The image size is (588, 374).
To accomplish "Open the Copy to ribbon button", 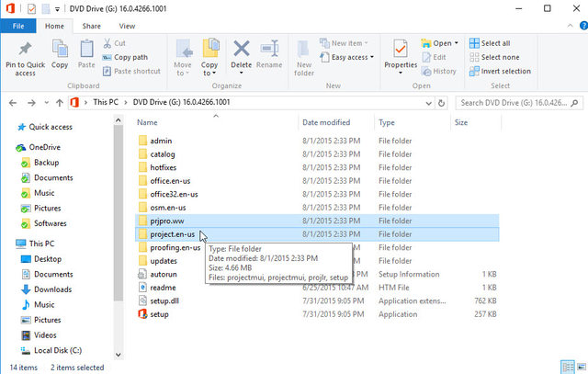I will [x=209, y=58].
